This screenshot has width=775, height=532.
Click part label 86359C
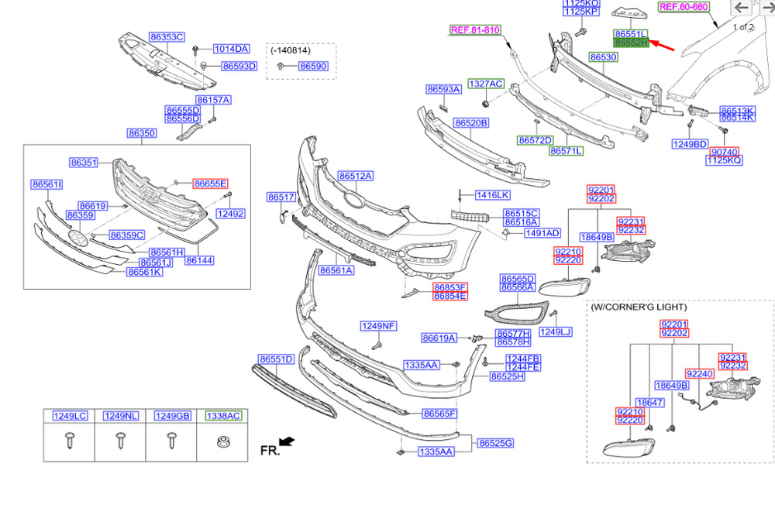point(126,235)
